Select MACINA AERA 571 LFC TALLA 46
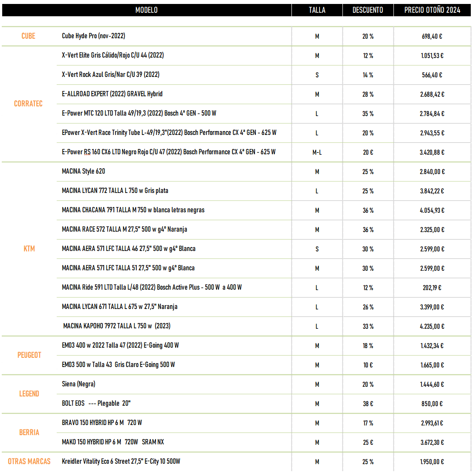The image size is (473, 476). click(x=129, y=249)
